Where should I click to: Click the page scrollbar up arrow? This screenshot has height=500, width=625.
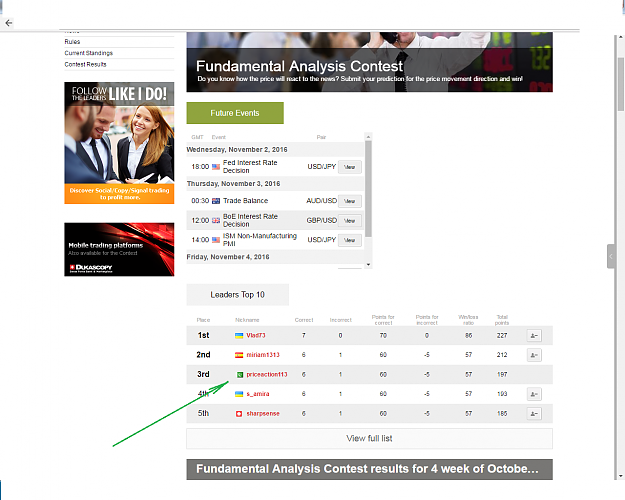(621, 37)
